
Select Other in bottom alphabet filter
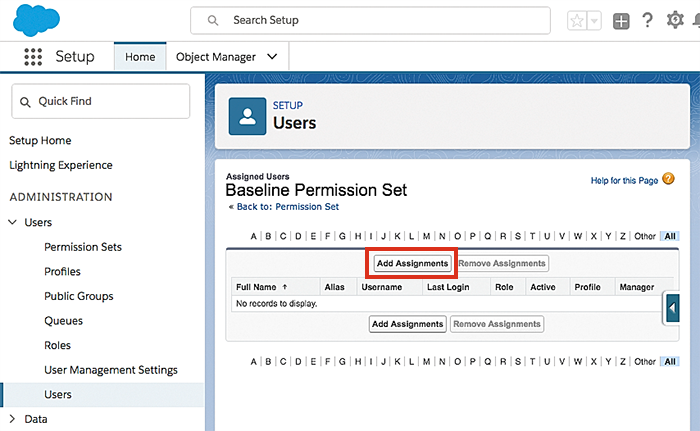645,362
